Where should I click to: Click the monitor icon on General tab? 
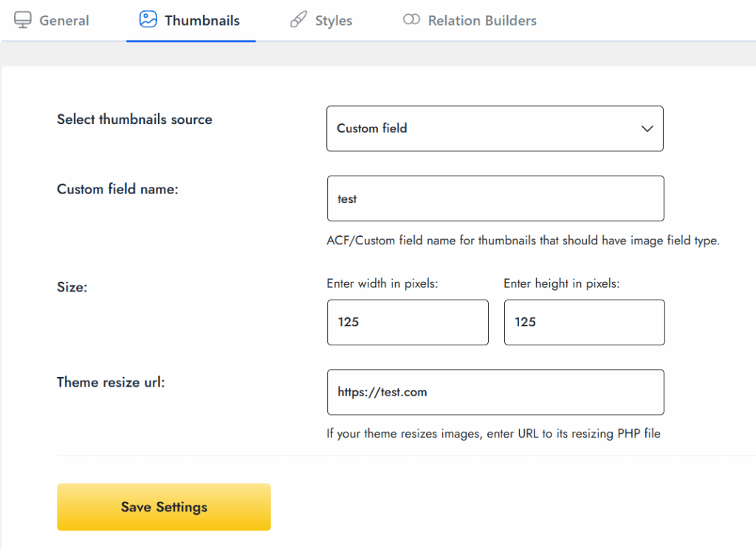[x=23, y=20]
